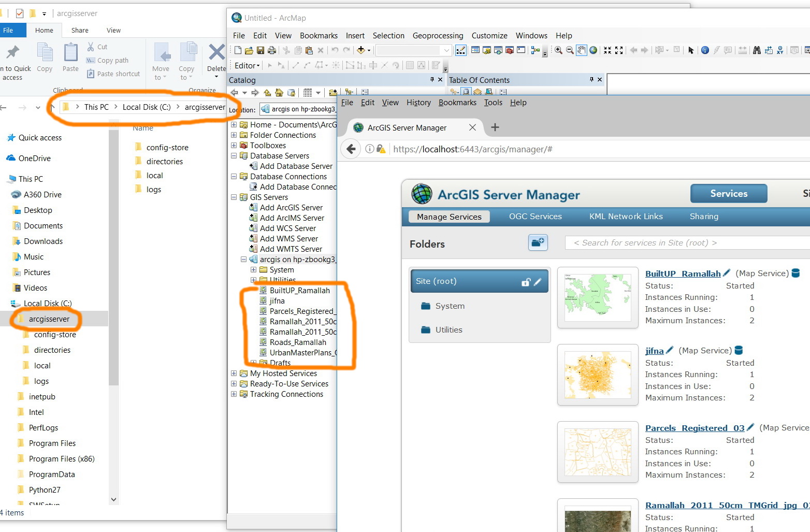Collapse the GIS Servers tree node
This screenshot has height=532, width=810.
coord(234,197)
